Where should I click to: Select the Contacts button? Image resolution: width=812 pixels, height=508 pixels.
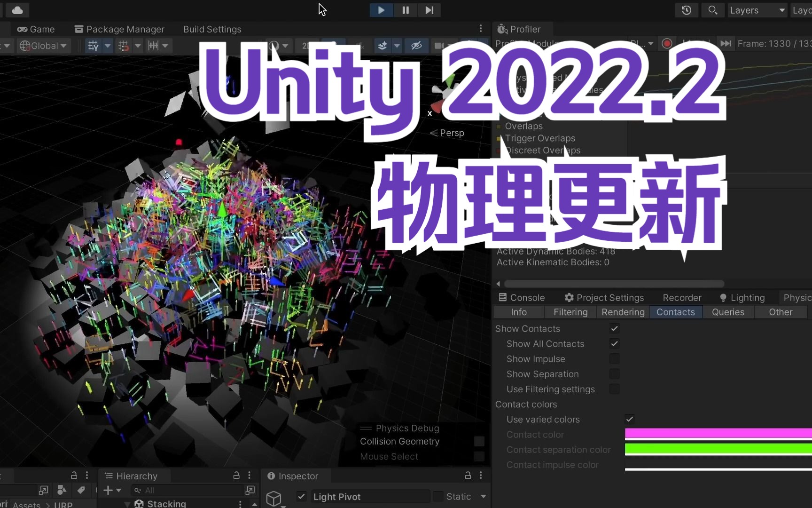(676, 312)
